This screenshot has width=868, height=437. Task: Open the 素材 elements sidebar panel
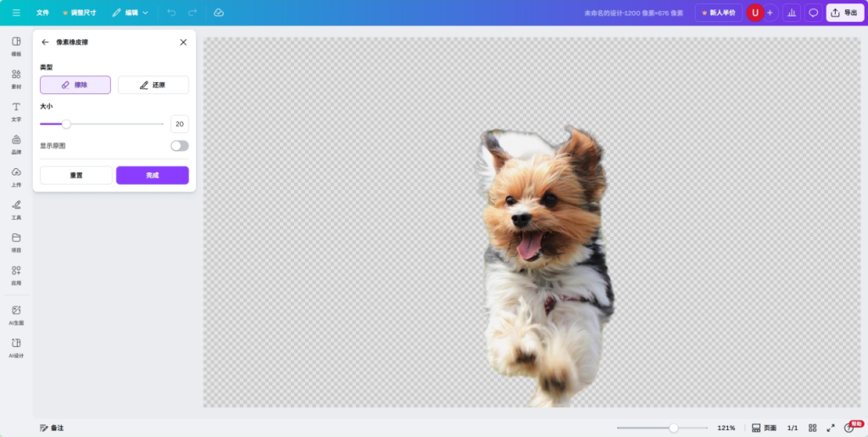16,79
